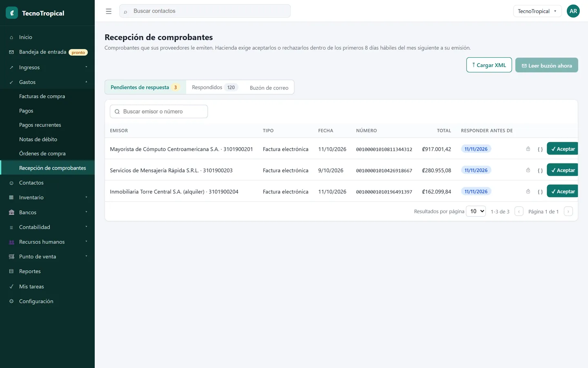
Task: Click the Mis tareas checkmark icon
Action: tap(11, 287)
